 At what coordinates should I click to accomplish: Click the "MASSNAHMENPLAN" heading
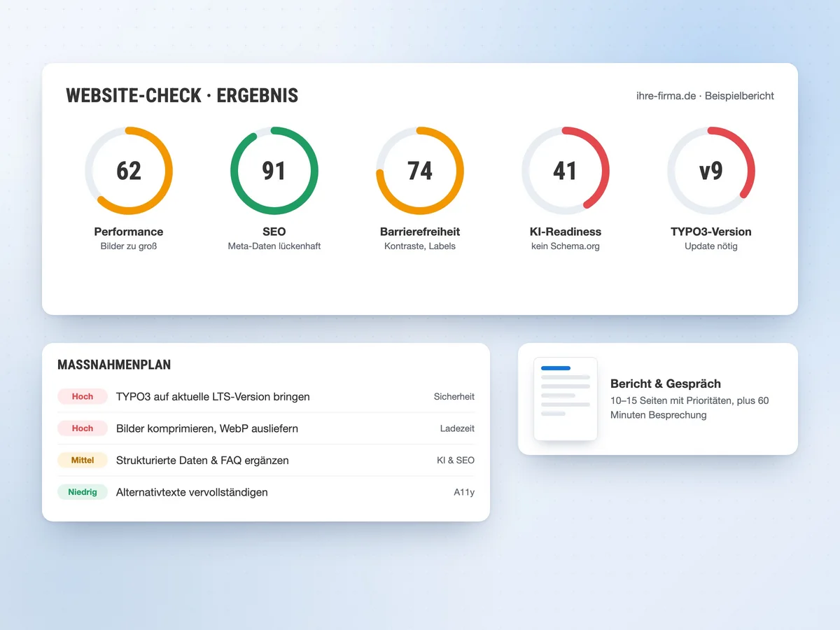click(x=114, y=365)
